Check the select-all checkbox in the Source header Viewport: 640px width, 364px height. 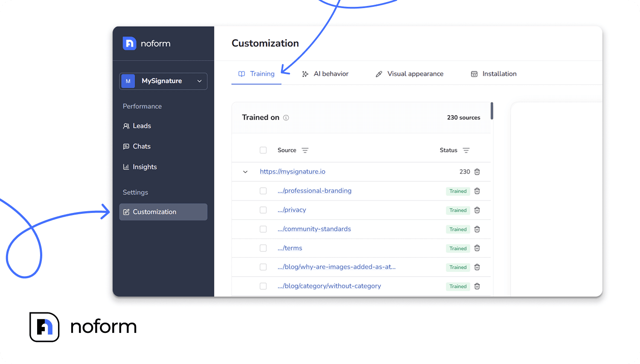coord(263,150)
